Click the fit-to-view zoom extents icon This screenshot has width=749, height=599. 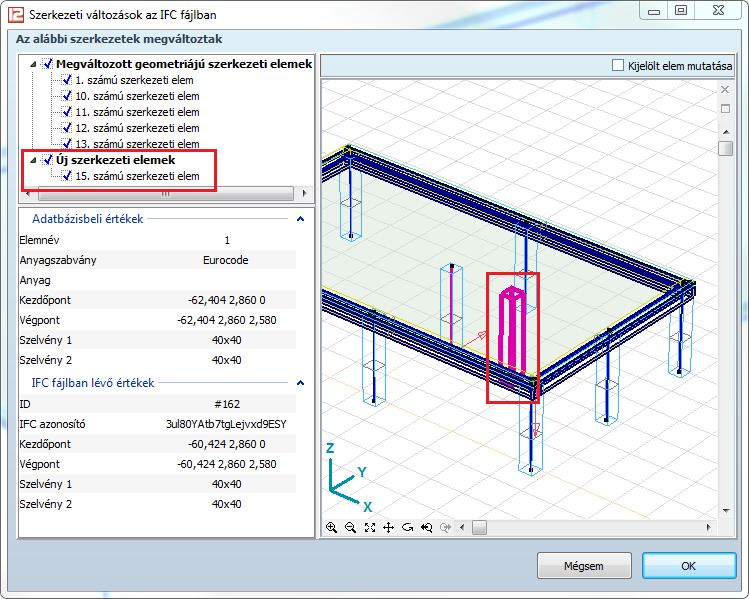coord(370,527)
